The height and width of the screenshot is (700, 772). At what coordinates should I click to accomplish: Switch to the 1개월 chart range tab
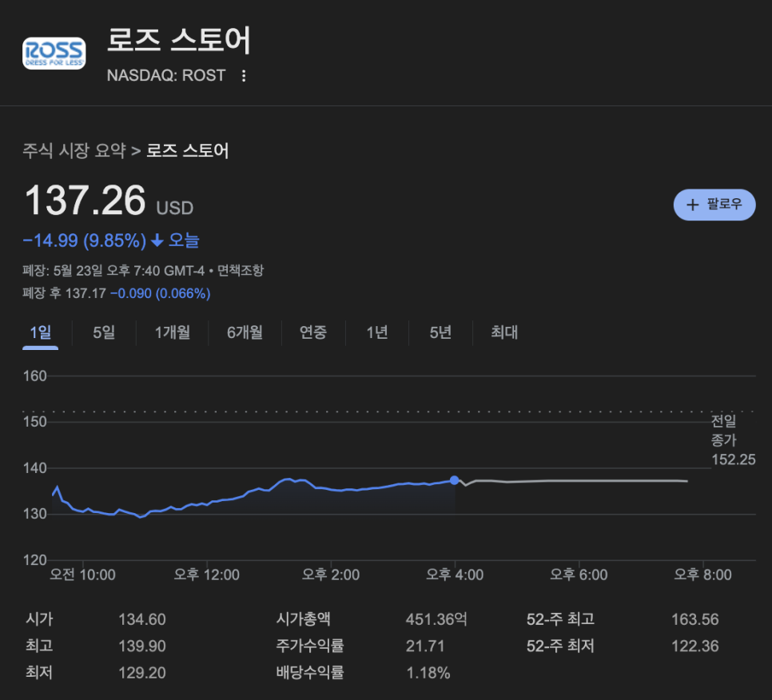coord(173,332)
